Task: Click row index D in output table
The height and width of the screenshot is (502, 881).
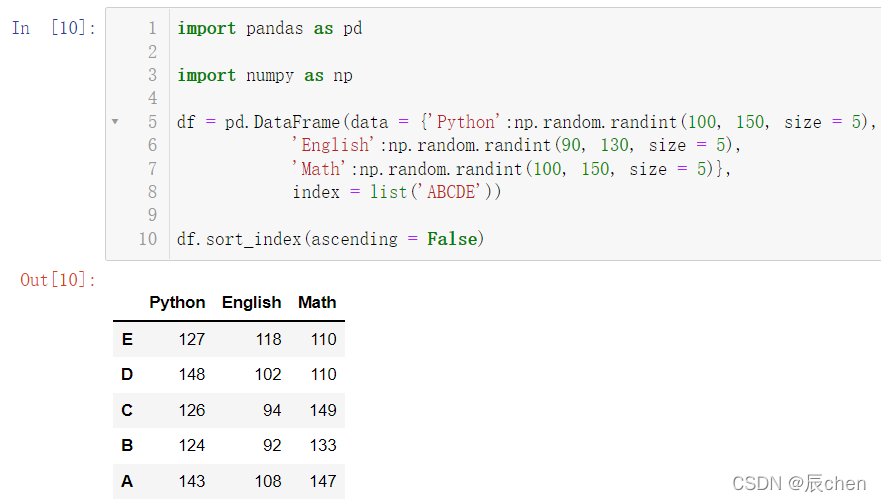Action: [x=127, y=374]
